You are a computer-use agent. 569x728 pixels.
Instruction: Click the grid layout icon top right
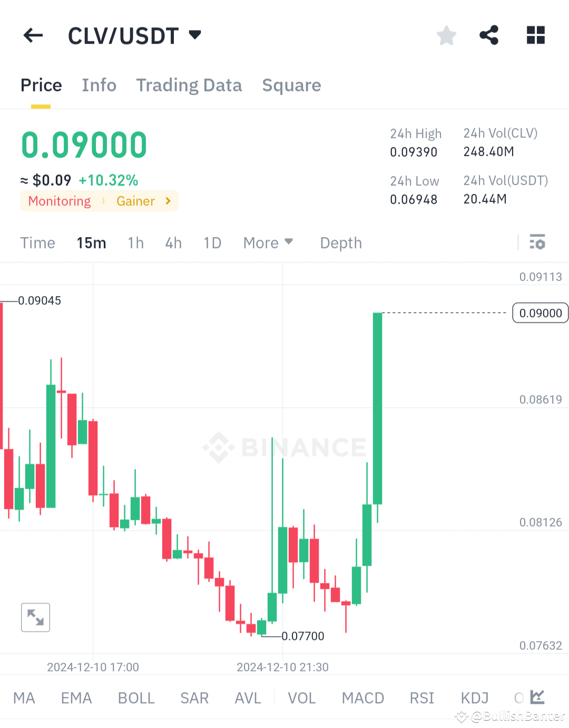point(535,35)
